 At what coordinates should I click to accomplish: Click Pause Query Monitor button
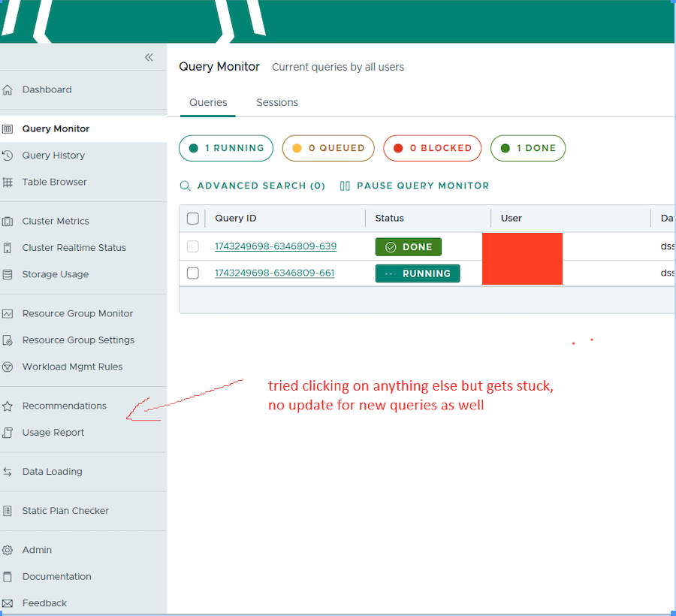(415, 186)
